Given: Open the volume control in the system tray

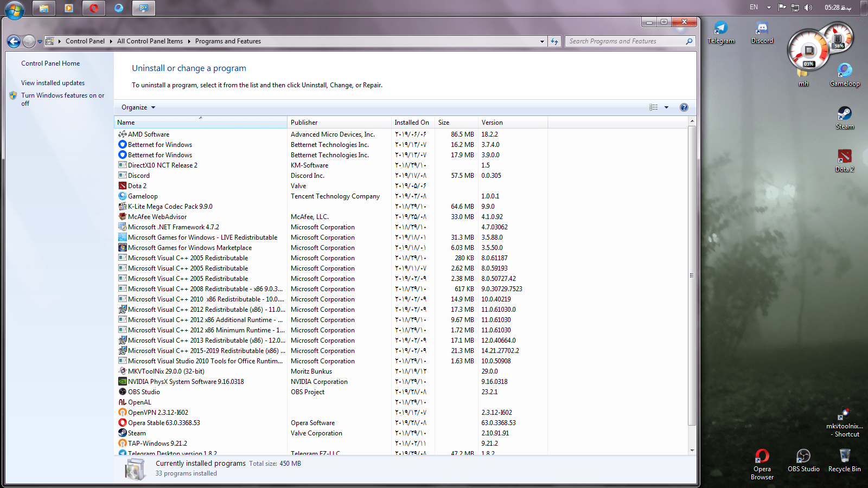Looking at the screenshot, I should (x=808, y=8).
